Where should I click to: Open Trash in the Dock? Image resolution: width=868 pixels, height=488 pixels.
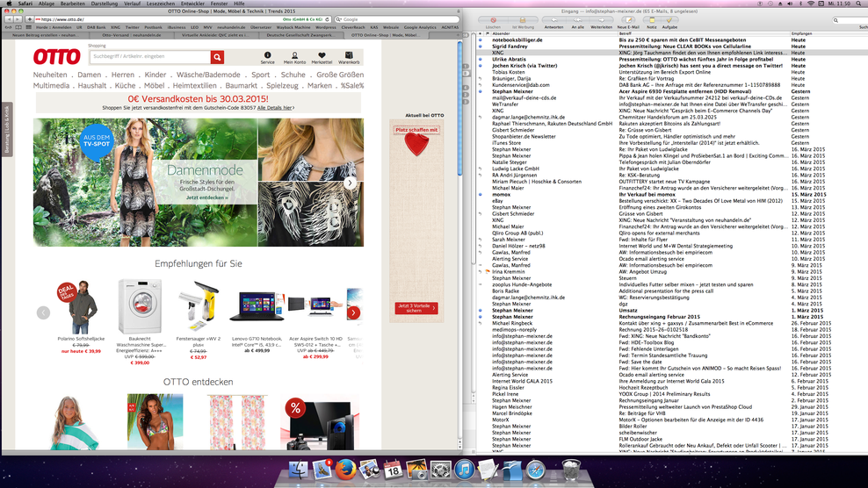(x=571, y=470)
